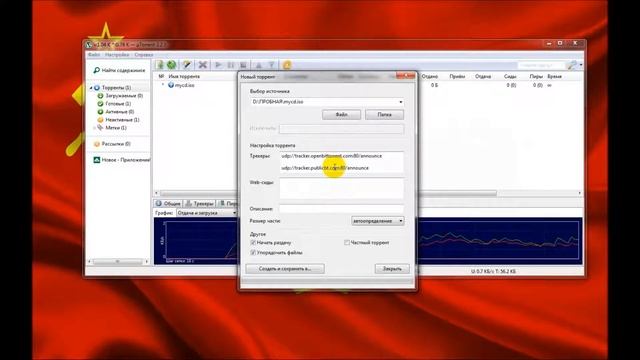Click the Готовые green checkmark icon
Viewport: 640px width, 360px height.
pyautogui.click(x=100, y=104)
